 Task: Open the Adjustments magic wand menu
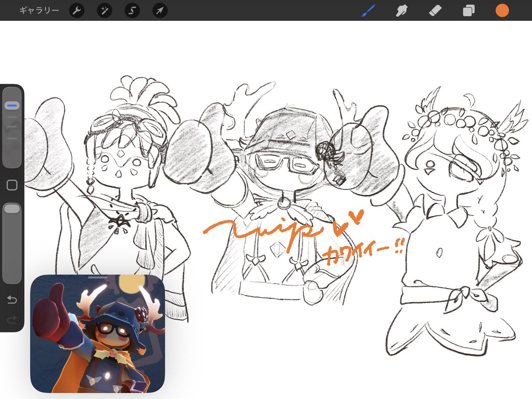pos(105,10)
